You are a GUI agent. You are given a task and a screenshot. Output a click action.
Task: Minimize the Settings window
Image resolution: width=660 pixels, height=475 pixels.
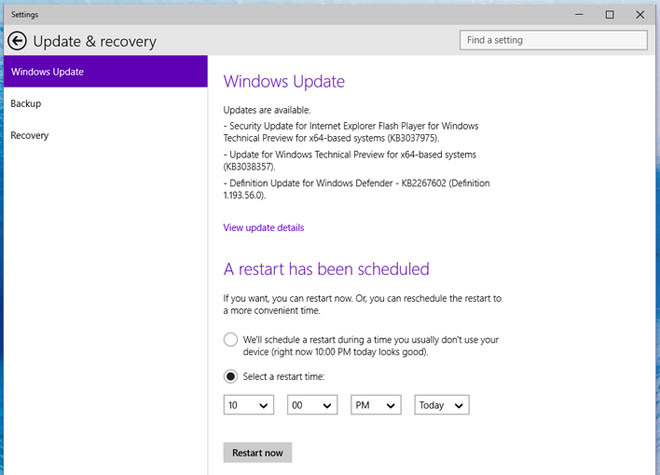579,15
